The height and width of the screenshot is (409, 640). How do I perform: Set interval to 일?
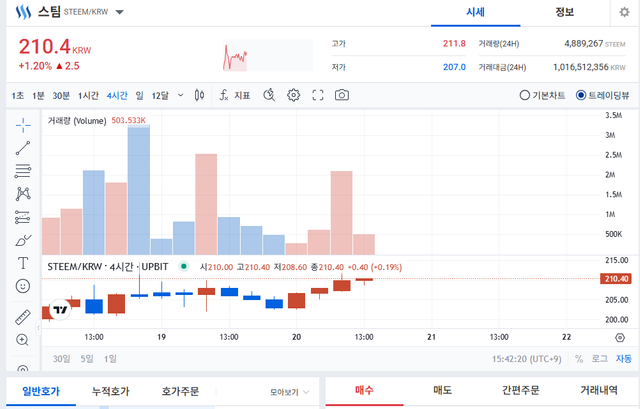[x=140, y=96]
